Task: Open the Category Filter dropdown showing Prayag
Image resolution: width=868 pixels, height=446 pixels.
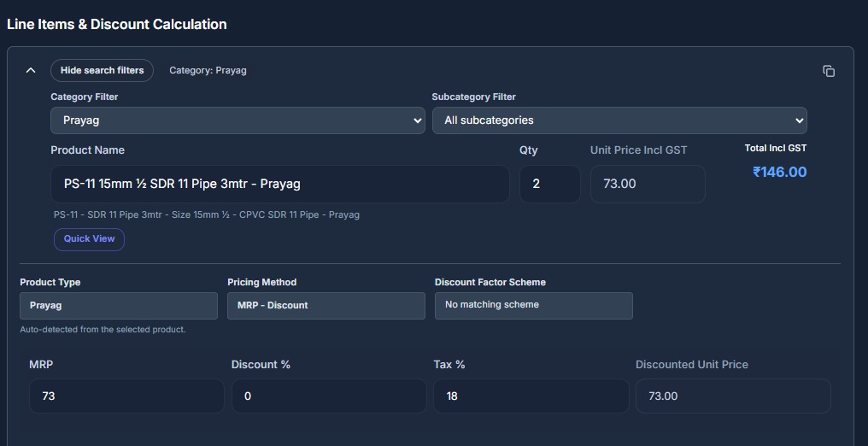Action: (x=238, y=120)
